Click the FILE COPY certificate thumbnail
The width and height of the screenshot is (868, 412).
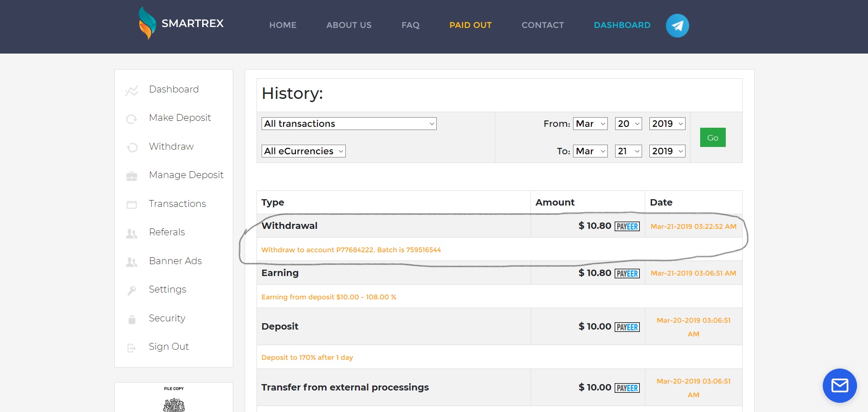[174, 397]
